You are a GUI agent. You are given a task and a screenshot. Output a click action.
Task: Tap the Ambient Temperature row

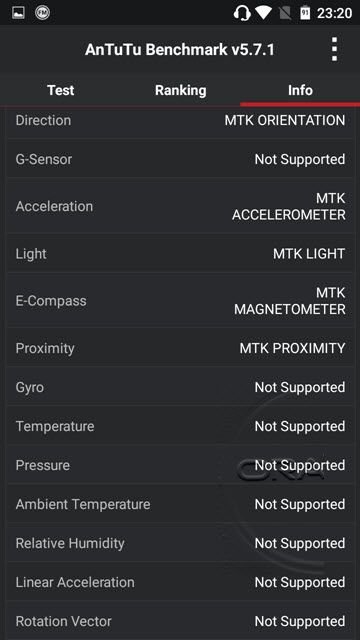click(x=180, y=504)
